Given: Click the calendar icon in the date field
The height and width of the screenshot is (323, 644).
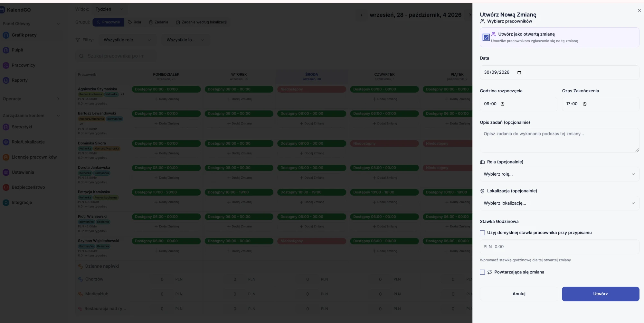Looking at the screenshot, I should tap(519, 72).
